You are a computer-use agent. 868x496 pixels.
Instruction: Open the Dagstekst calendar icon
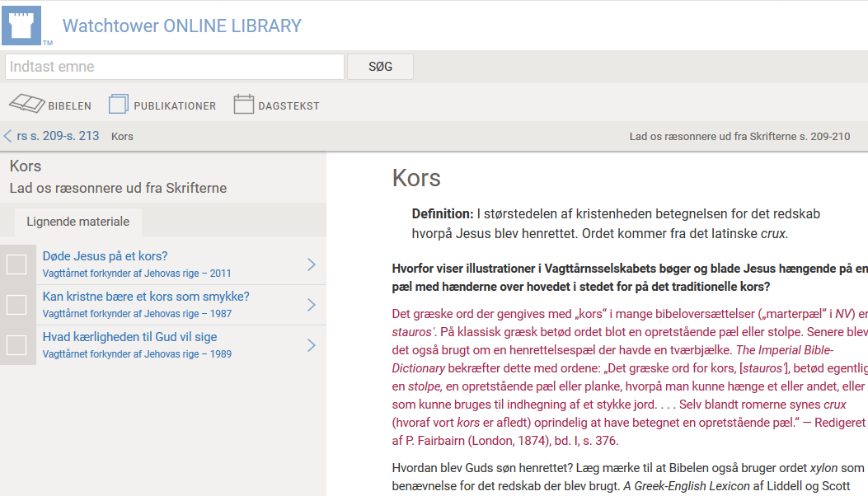click(243, 104)
